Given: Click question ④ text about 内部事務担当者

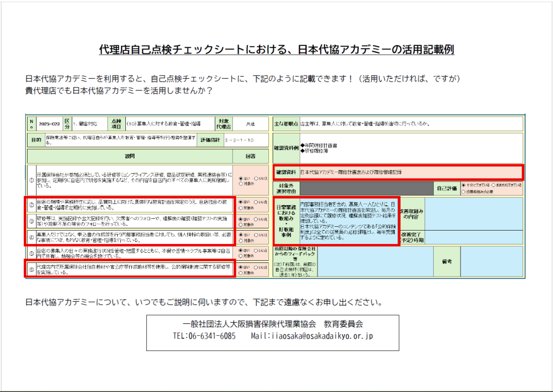Looking at the screenshot, I should pyautogui.click(x=134, y=238).
